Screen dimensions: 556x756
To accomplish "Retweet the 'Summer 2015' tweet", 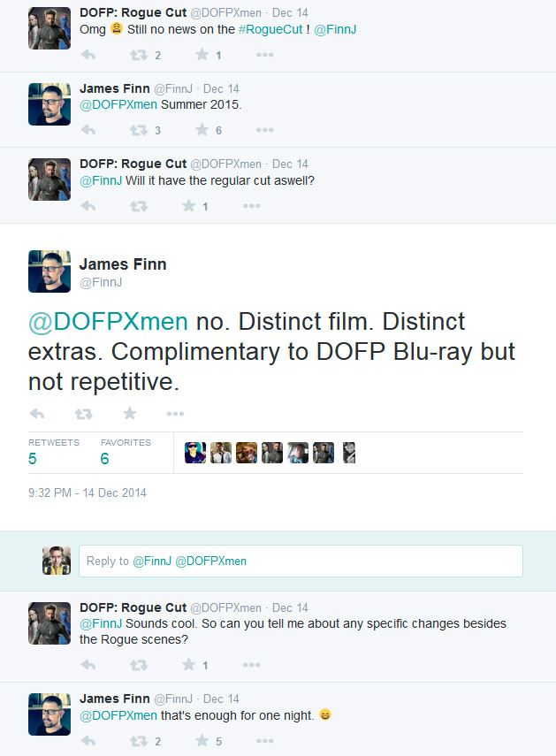I will [139, 130].
